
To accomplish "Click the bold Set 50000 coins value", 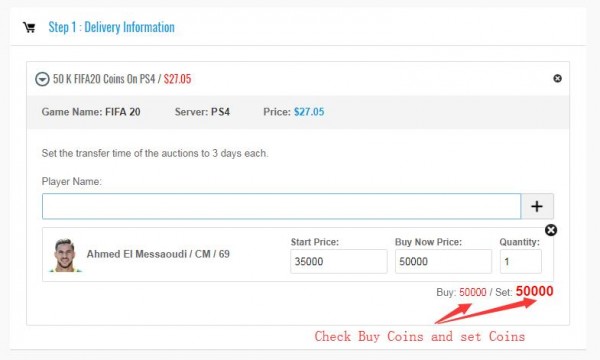I will pyautogui.click(x=534, y=291).
